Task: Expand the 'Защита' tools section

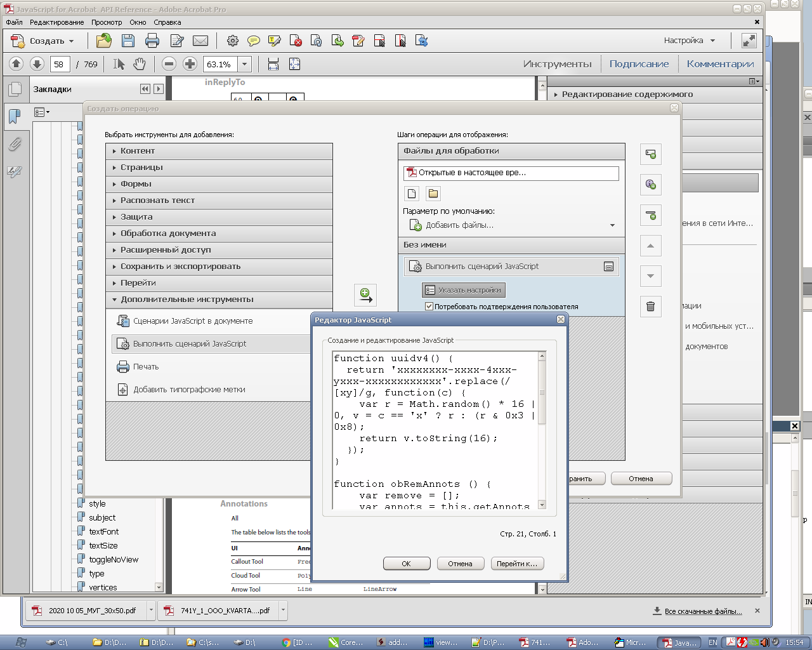Action: [219, 217]
